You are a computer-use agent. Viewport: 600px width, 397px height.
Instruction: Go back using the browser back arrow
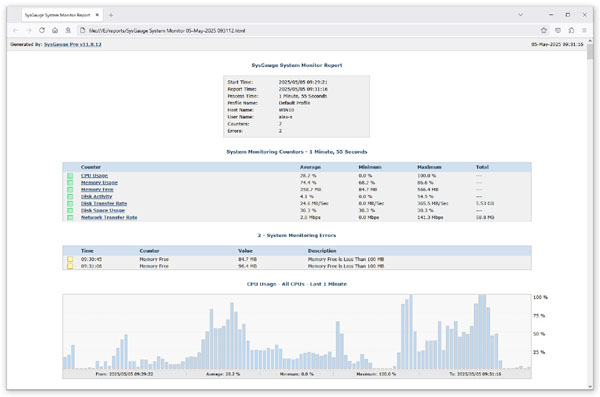pyautogui.click(x=16, y=30)
